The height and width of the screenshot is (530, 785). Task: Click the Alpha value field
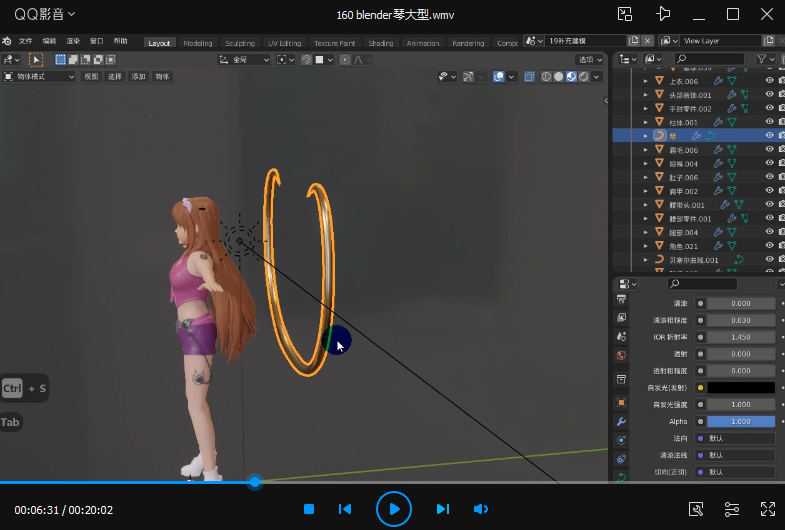click(x=740, y=421)
